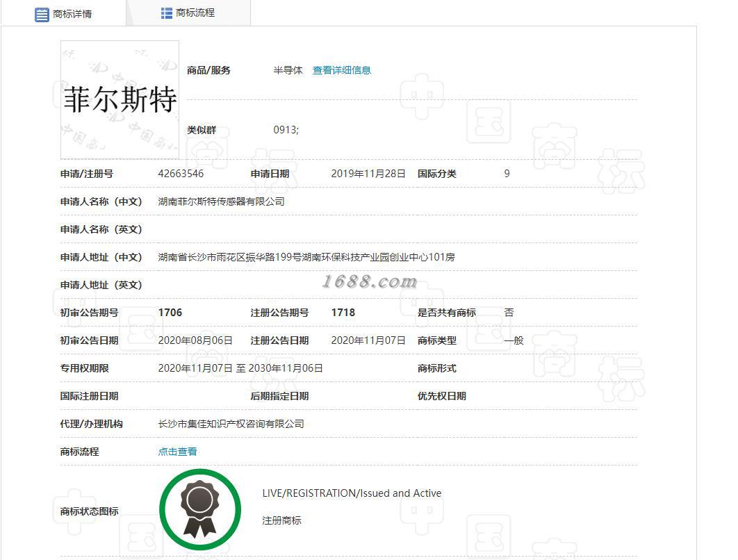Click the 优先权日期 label
This screenshot has height=560, width=738.
pos(441,396)
